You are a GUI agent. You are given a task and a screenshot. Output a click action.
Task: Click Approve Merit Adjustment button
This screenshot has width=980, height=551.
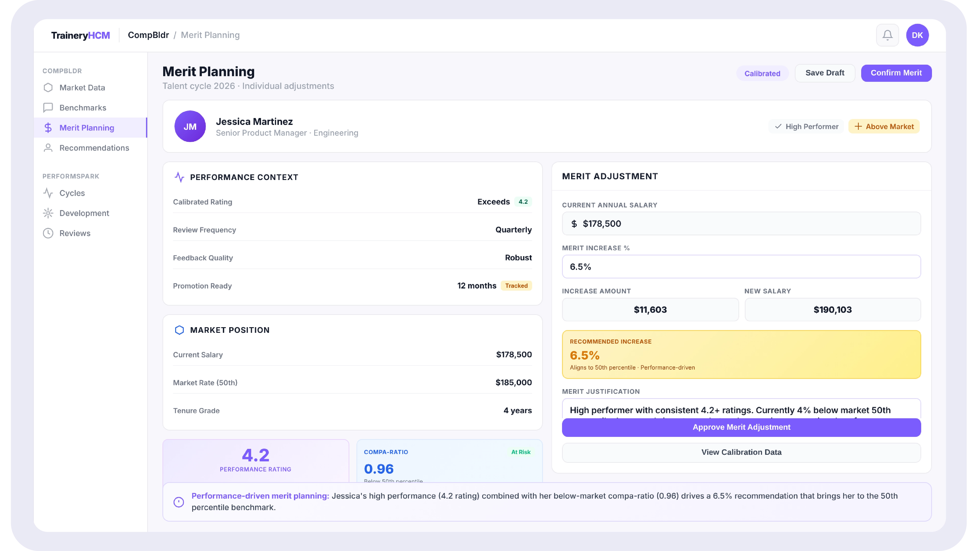[741, 427]
